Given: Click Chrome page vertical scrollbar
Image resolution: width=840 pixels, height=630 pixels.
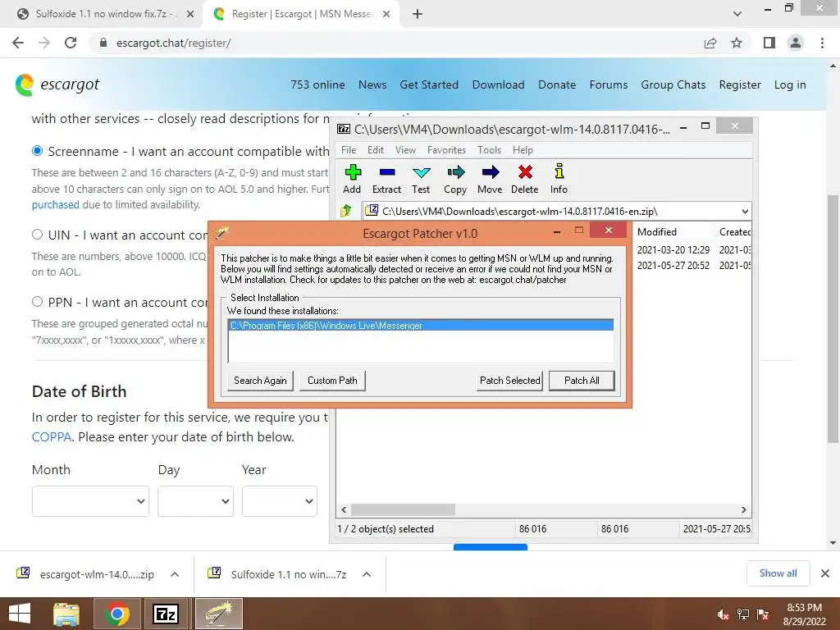Looking at the screenshot, I should 833,319.
